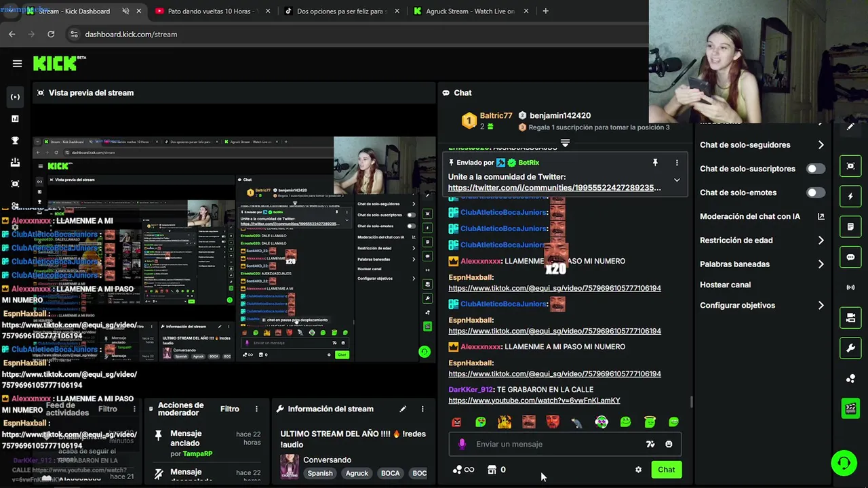Click the three-dots cluster icon in right rail
Screen dimensions: 868x488
point(850,379)
